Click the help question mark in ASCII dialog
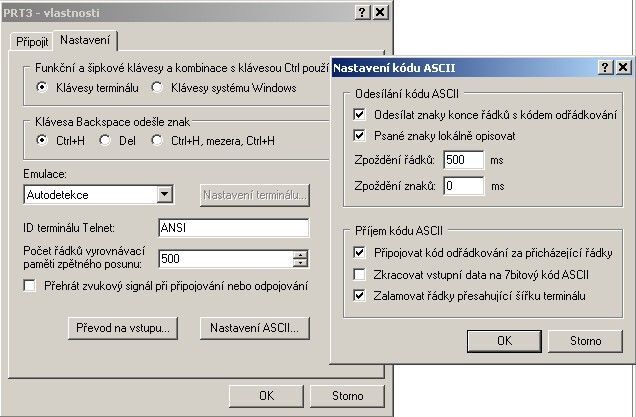 click(606, 68)
